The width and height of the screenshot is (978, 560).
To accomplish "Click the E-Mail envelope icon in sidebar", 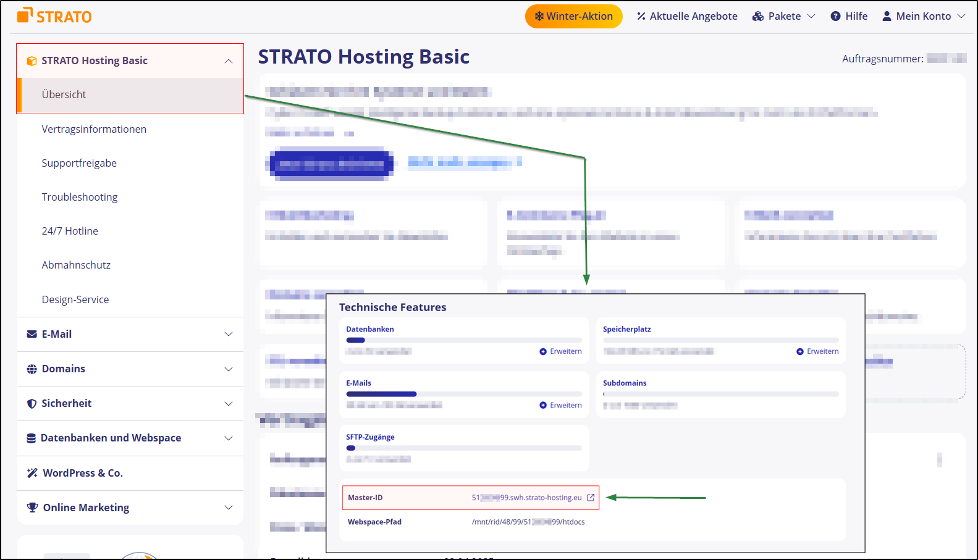I will [32, 334].
